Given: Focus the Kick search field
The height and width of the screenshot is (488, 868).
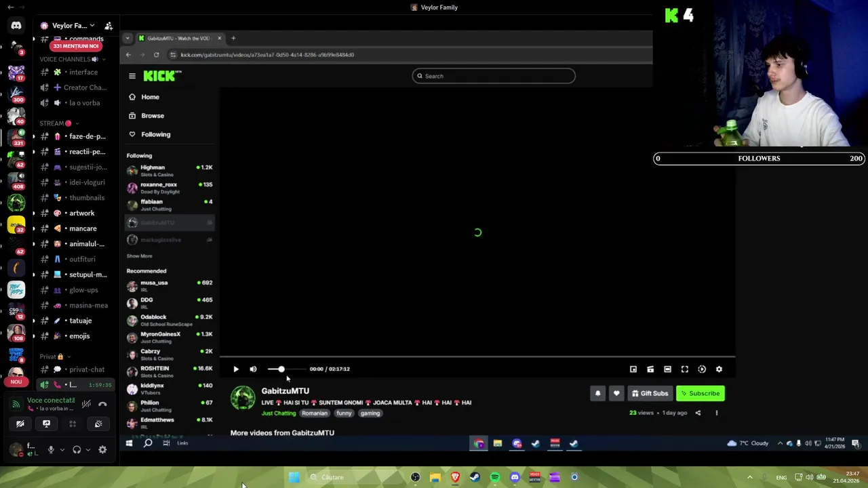Looking at the screenshot, I should coord(494,76).
